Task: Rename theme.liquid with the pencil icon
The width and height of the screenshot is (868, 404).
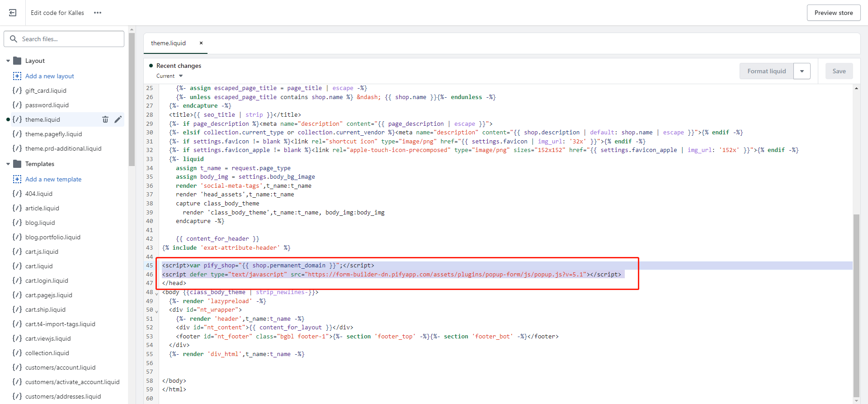Action: 118,119
